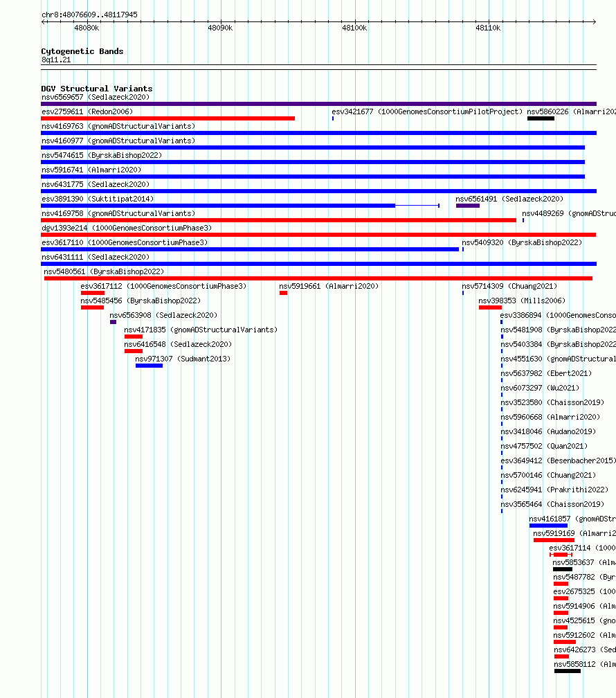Select the black nsv5853637 variant bar
Viewport: 616px width, 698px height.
563,569
